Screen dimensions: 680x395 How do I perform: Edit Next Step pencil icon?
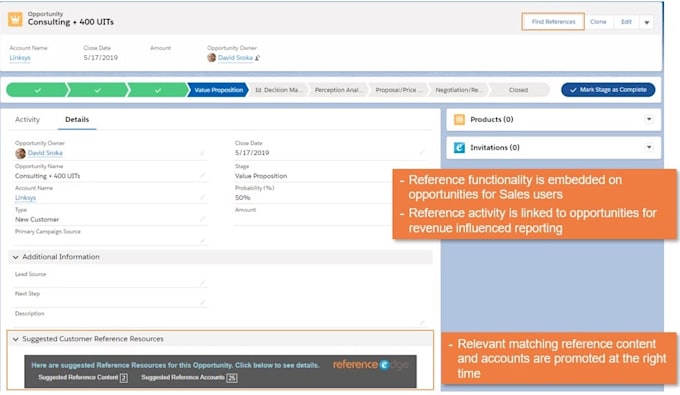click(202, 302)
